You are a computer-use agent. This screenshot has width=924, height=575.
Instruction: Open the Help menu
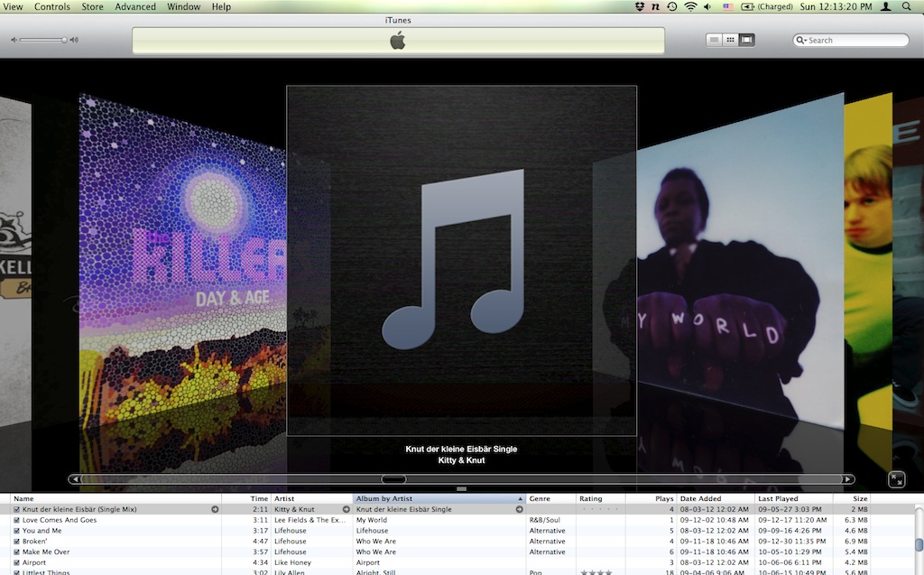[x=221, y=6]
